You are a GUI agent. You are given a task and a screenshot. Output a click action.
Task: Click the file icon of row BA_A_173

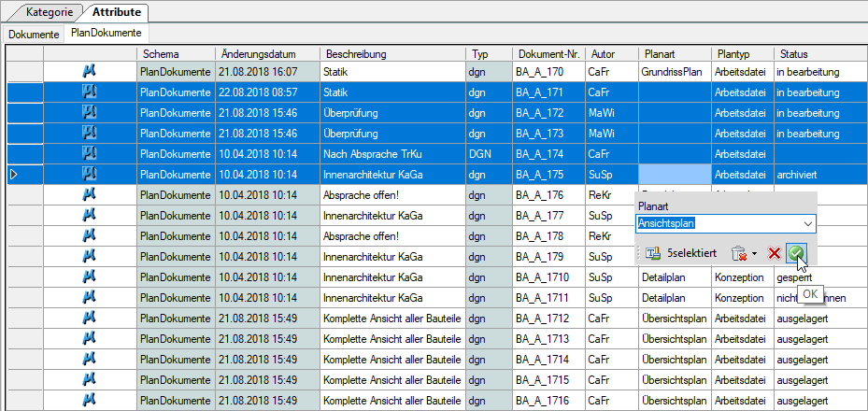[89, 133]
